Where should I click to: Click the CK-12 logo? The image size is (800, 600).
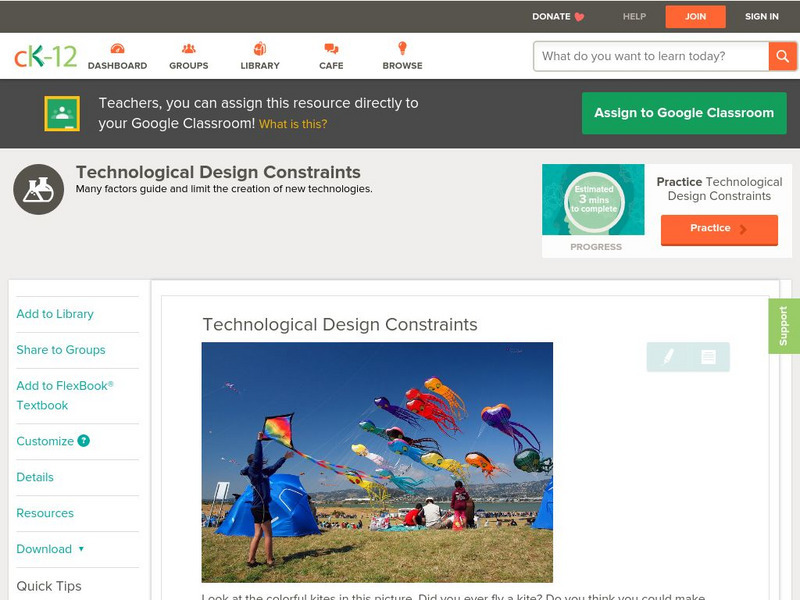45,56
